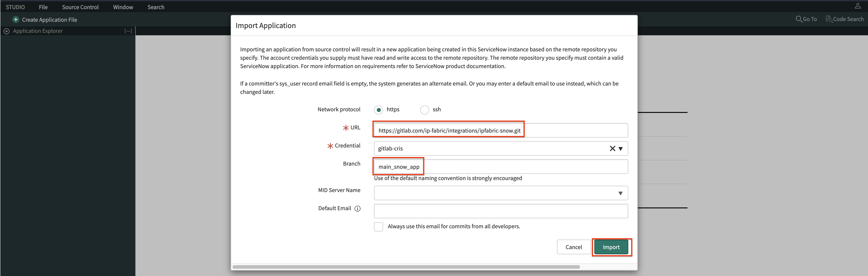Open the Window menu

coord(123,7)
